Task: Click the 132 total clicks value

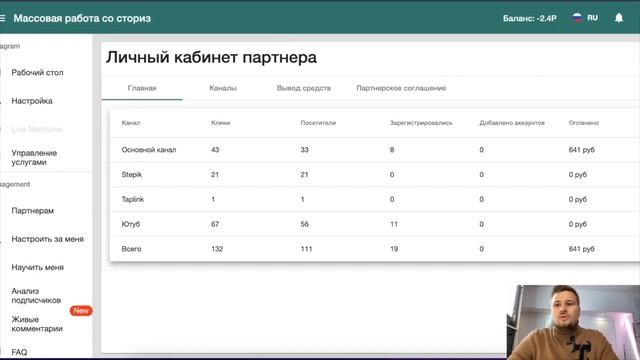Action: (217, 249)
